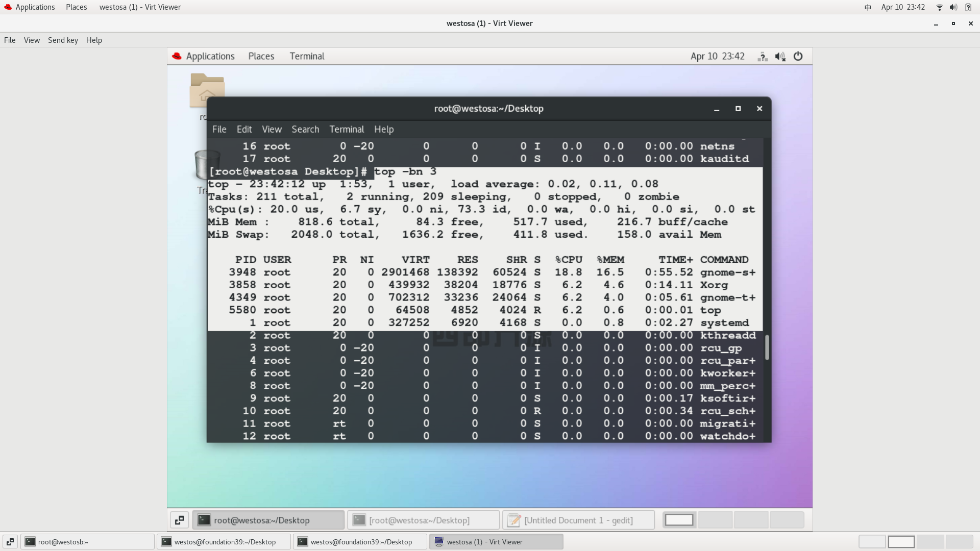
Task: Switch to root@westosb:~ host taskbar window
Action: pyautogui.click(x=87, y=542)
